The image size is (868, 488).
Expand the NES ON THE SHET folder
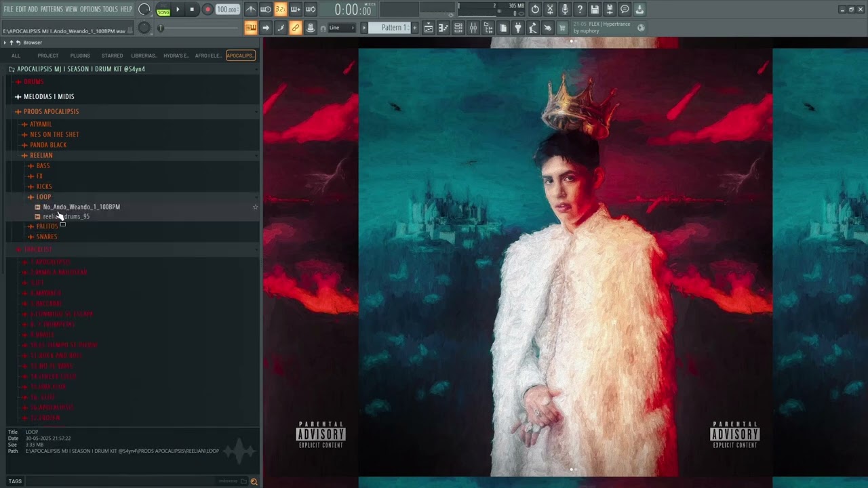tap(54, 134)
